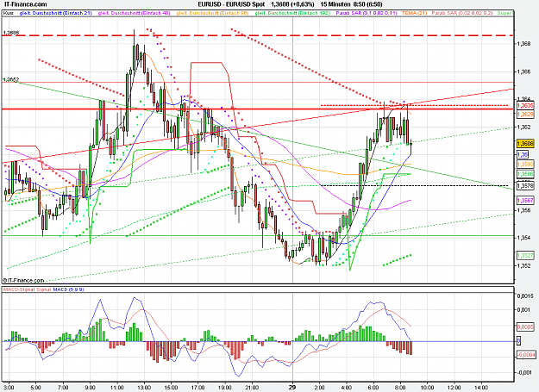The height and width of the screenshot is (392, 539).
Task: Click the MACD axis 0,0015 label
Action: coord(525,296)
